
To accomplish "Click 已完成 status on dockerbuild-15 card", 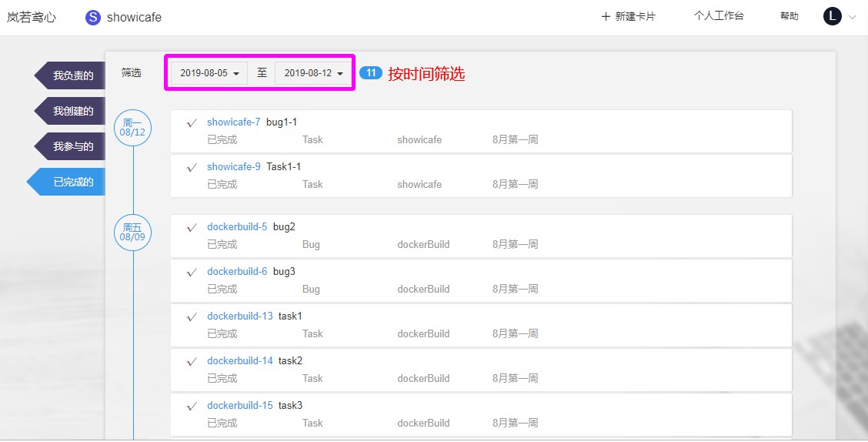I will (222, 424).
